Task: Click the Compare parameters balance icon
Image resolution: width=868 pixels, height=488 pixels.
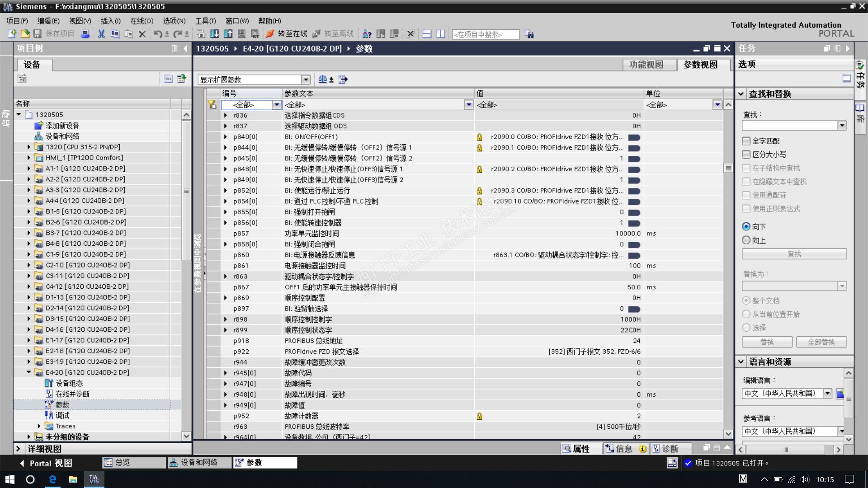Action: [323, 80]
